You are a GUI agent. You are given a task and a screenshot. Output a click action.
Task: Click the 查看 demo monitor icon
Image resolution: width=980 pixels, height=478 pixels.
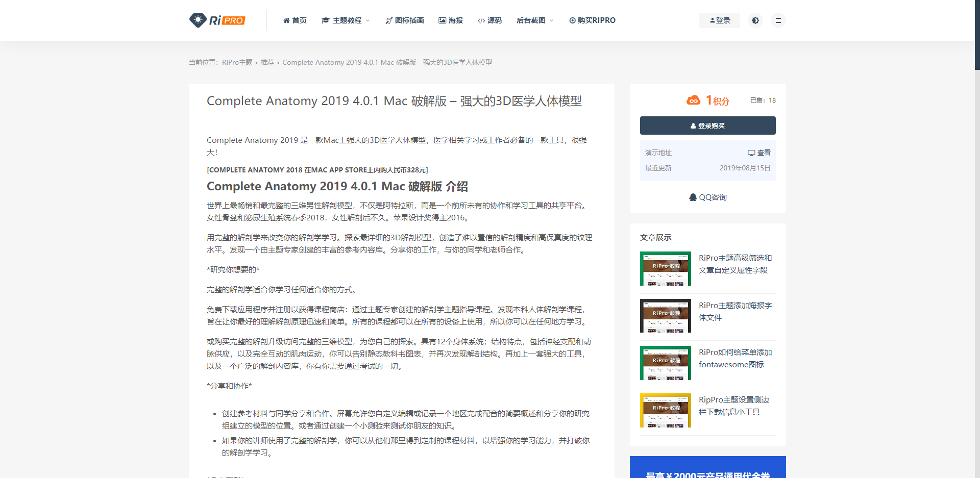coord(751,153)
